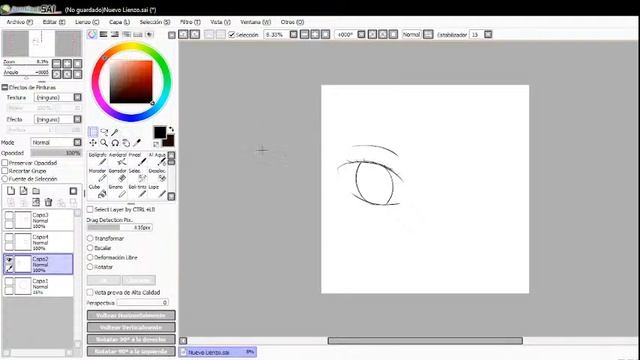Open the Editar menu
This screenshot has width=640, height=360.
(x=54, y=22)
